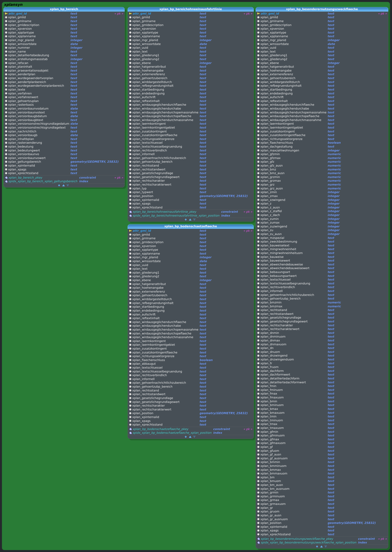
Task: Click the diamond icon under xplan_bp_bodenschaetzeflaeche
Action: click(186, 437)
